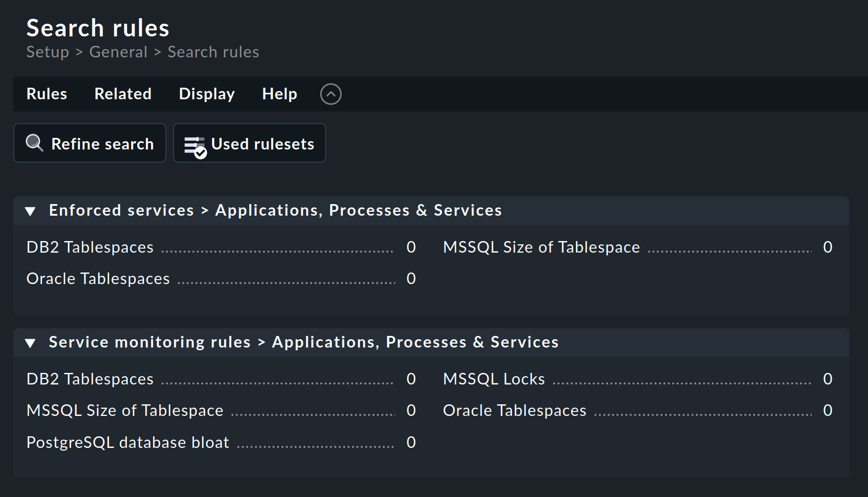Click the 0 count beside MSSQL Locks

[x=827, y=379]
